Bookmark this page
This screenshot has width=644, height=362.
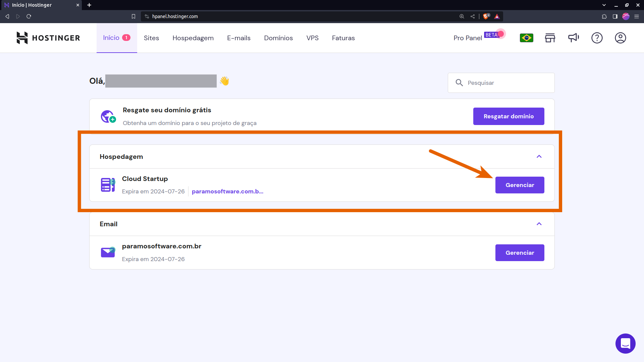tap(133, 16)
